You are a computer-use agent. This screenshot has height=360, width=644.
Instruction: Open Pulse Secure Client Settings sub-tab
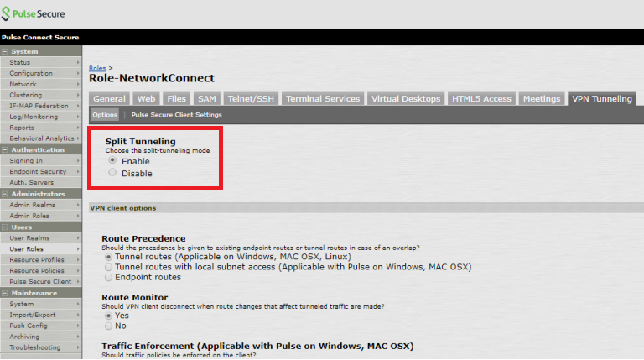177,115
